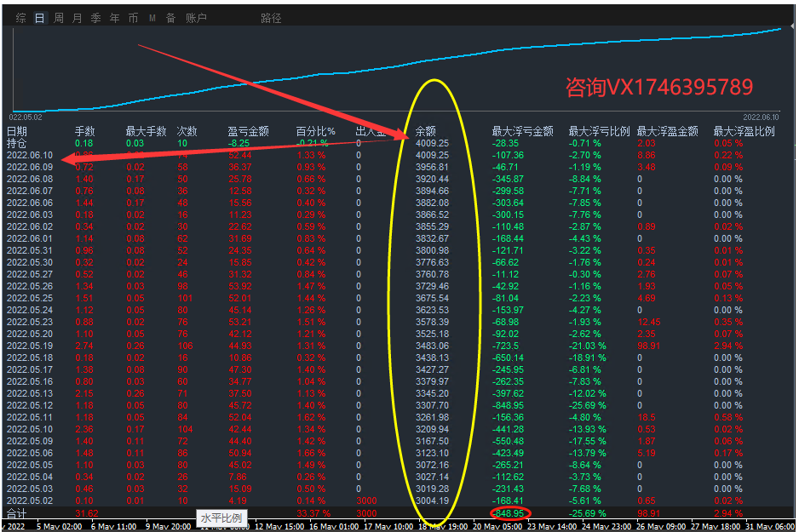Open the 备 notes tab
Screen dimensions: 799x532
(170, 19)
